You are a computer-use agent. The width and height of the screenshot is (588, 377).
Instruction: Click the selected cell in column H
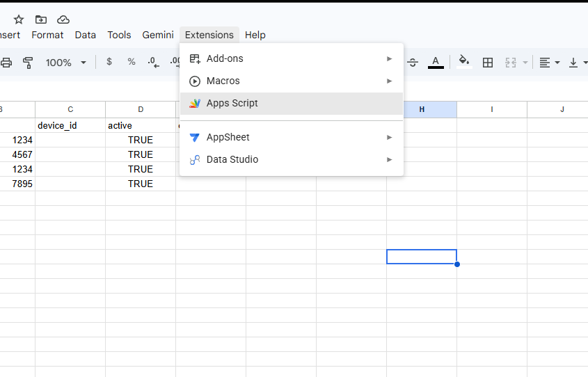[x=422, y=257]
